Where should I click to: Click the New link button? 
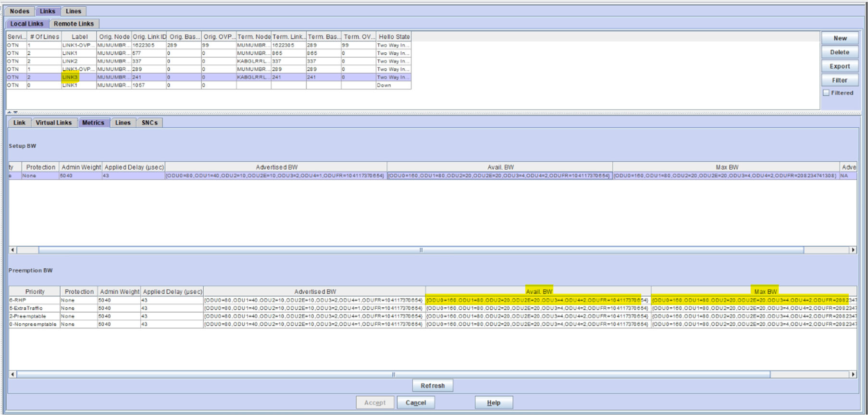[x=840, y=38]
